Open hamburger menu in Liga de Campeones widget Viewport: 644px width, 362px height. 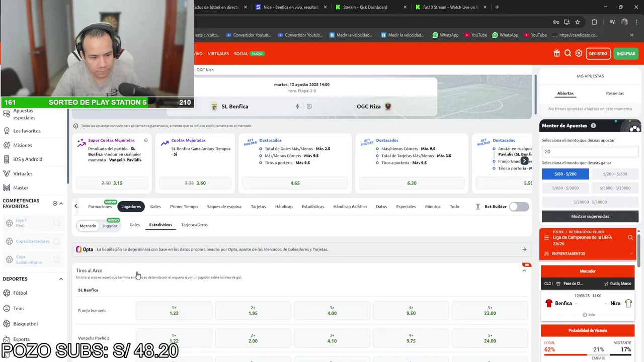(546, 237)
